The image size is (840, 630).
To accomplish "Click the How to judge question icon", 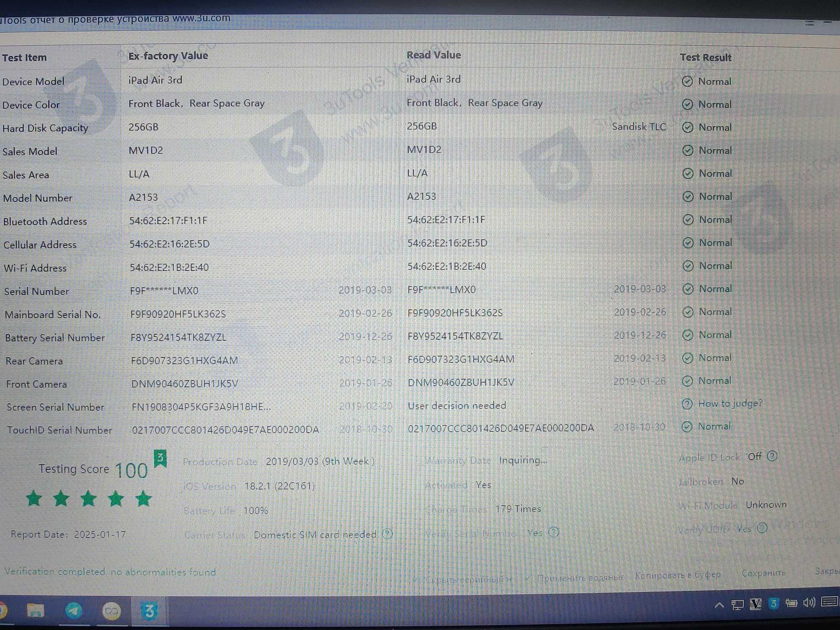I will pos(687,404).
